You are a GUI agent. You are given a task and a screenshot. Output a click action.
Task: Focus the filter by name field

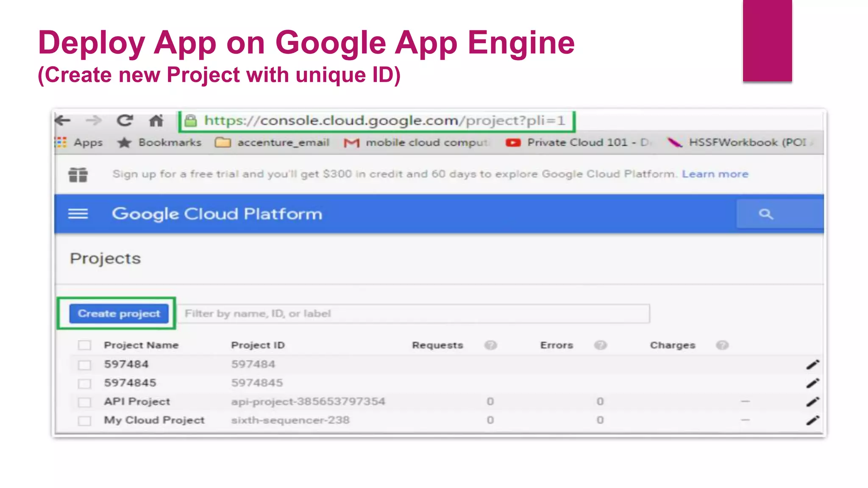413,313
